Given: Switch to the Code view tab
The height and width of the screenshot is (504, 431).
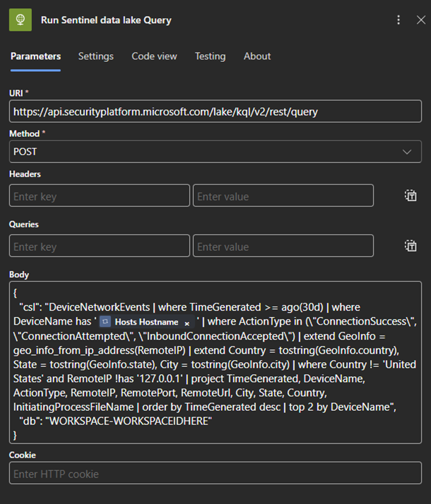Looking at the screenshot, I should (154, 57).
